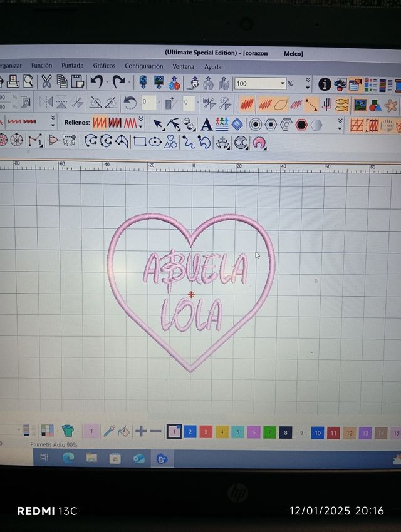Click the minus remove color button
The height and width of the screenshot is (532, 401).
(155, 431)
